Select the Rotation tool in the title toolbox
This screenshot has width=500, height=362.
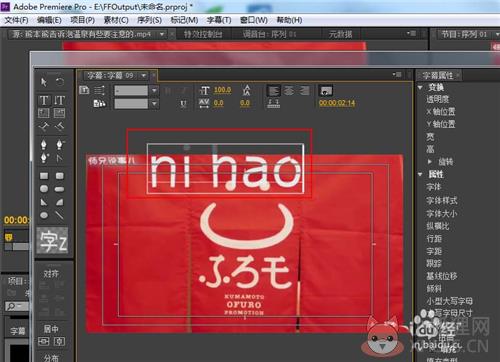(60, 82)
